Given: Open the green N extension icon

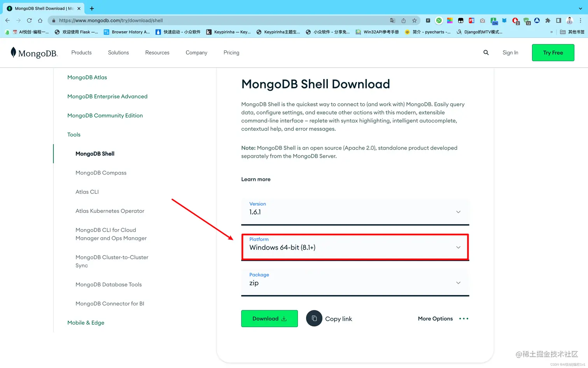Looking at the screenshot, I should point(439,20).
